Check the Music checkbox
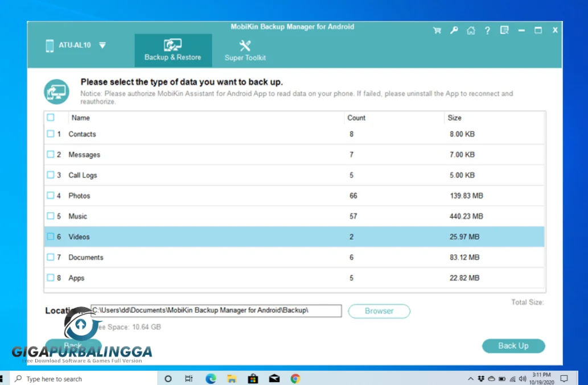 point(51,216)
